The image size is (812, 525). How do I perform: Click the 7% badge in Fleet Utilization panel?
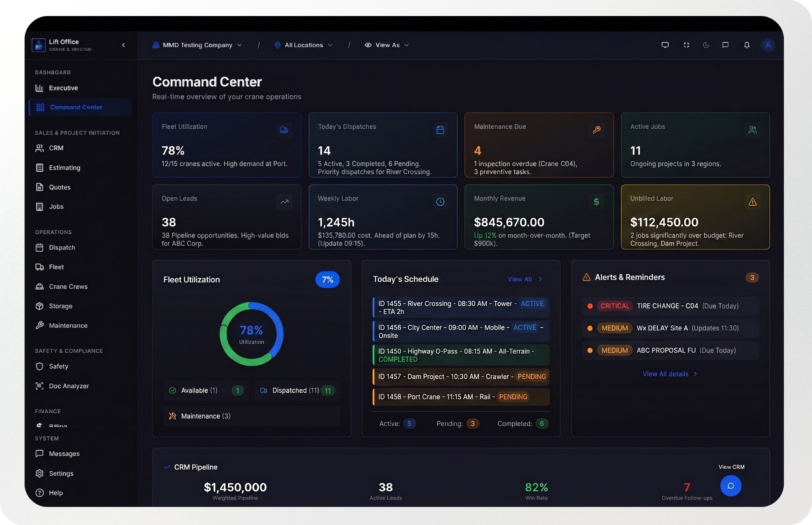pos(327,280)
